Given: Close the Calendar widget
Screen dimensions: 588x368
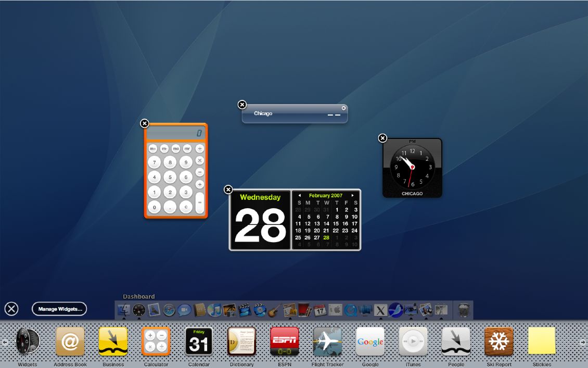Looking at the screenshot, I should tap(228, 189).
